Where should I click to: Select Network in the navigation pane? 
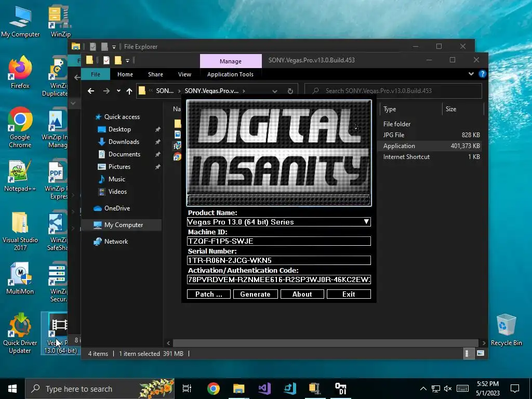[116, 242]
